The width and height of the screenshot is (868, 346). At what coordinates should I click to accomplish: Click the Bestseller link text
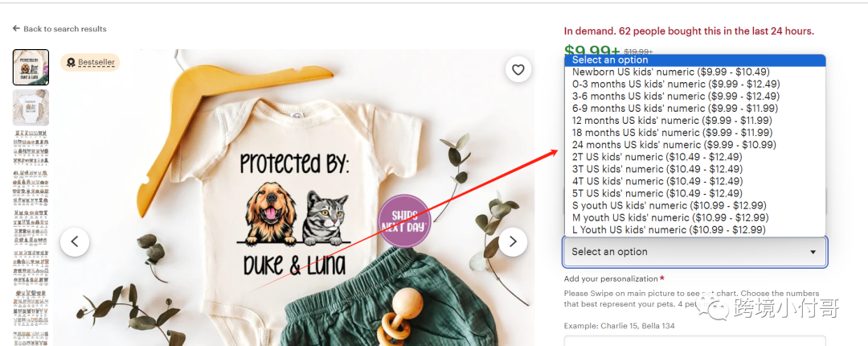[x=96, y=63]
